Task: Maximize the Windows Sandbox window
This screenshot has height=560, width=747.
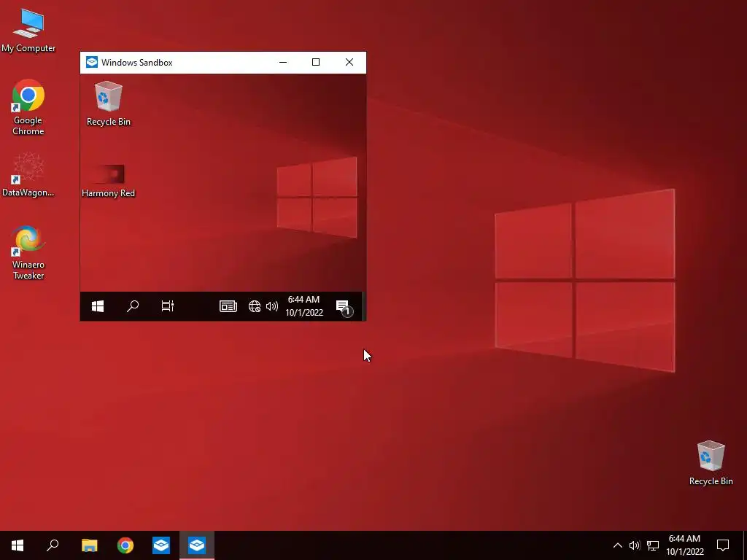Action: pos(316,63)
